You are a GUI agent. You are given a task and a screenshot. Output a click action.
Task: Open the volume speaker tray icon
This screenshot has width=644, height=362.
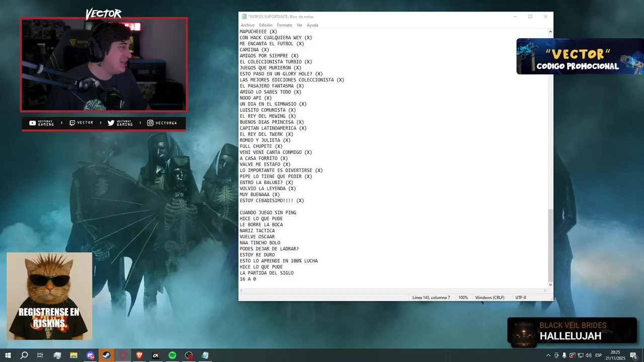589,355
